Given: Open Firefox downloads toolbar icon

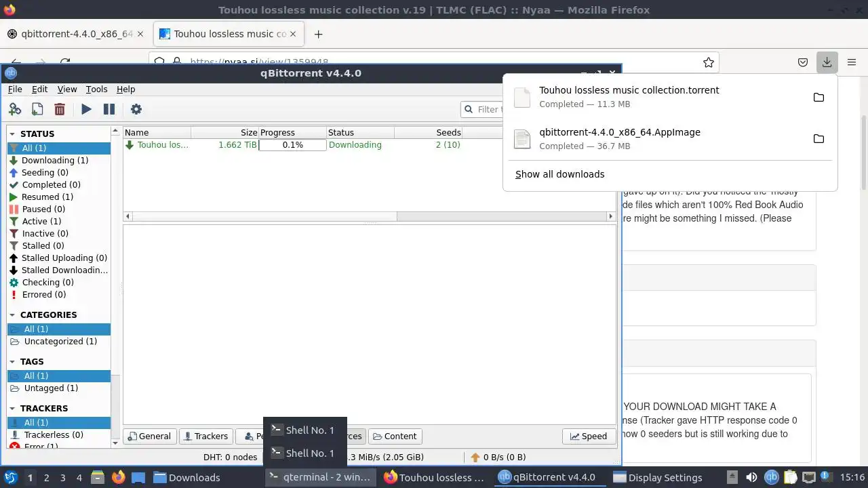Looking at the screenshot, I should coord(827,62).
